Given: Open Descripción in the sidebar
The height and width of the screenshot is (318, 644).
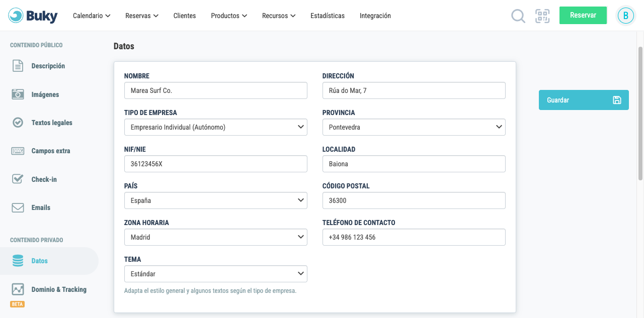Looking at the screenshot, I should coord(48,66).
